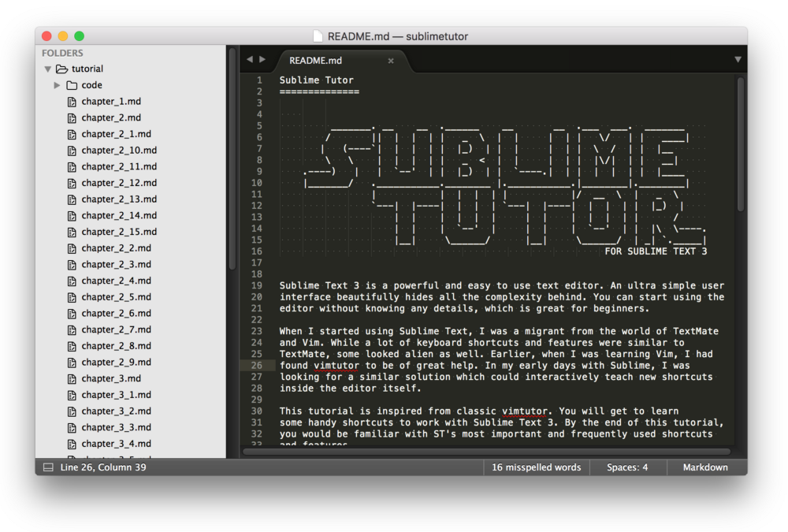This screenshot has height=532, width=788.
Task: Click the file icon beside chapter_2_9.md
Action: pos(72,363)
